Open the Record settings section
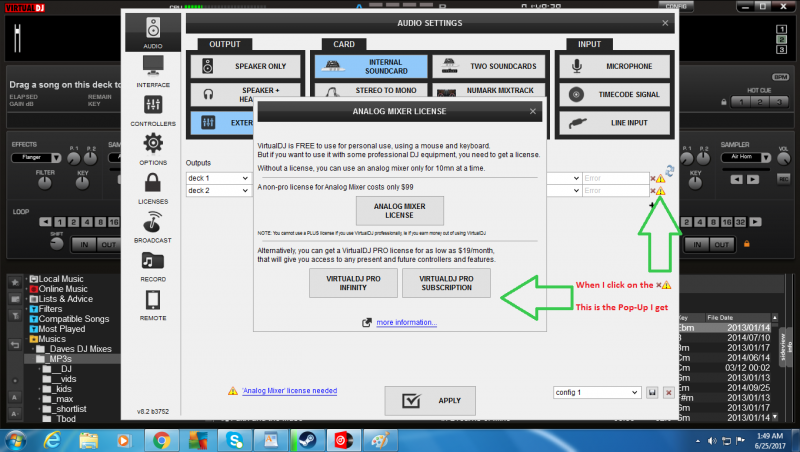The width and height of the screenshot is (800, 452). click(x=153, y=267)
